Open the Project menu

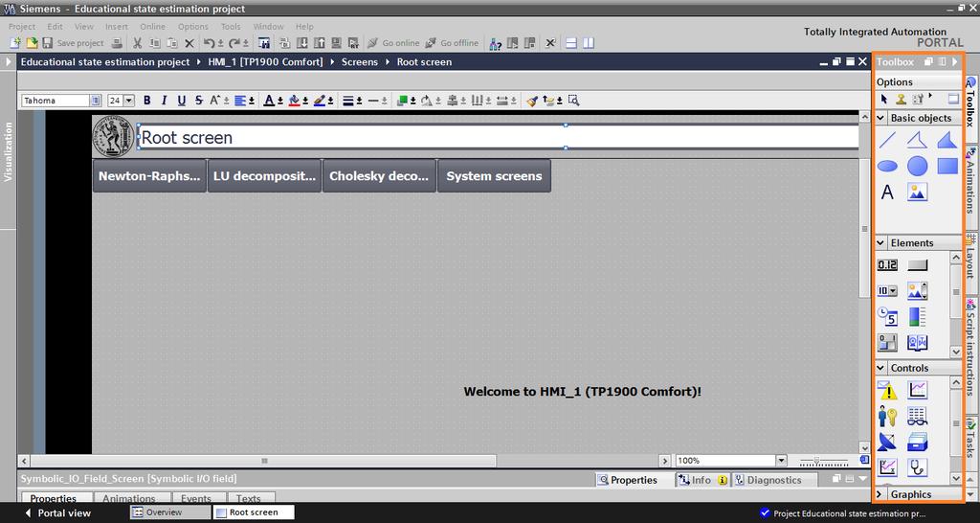pyautogui.click(x=22, y=26)
